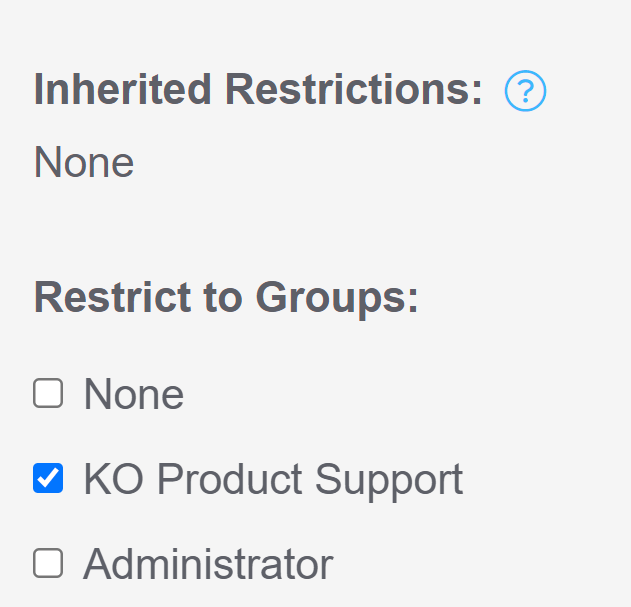
Task: Click the None value under Inherited Restrictions
Action: pyautogui.click(x=84, y=162)
